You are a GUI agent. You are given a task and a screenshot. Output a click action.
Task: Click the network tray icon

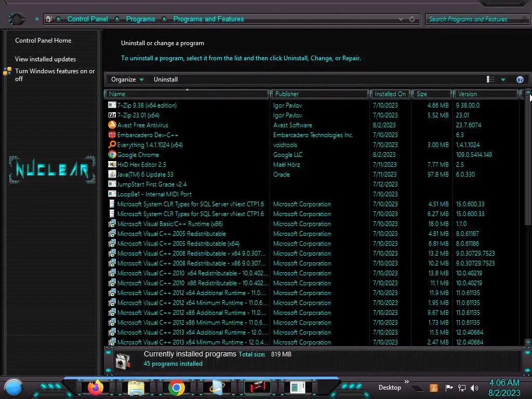pyautogui.click(x=462, y=388)
